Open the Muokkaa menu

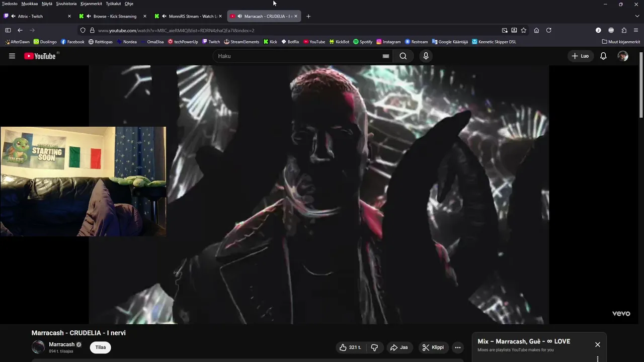pyautogui.click(x=30, y=4)
